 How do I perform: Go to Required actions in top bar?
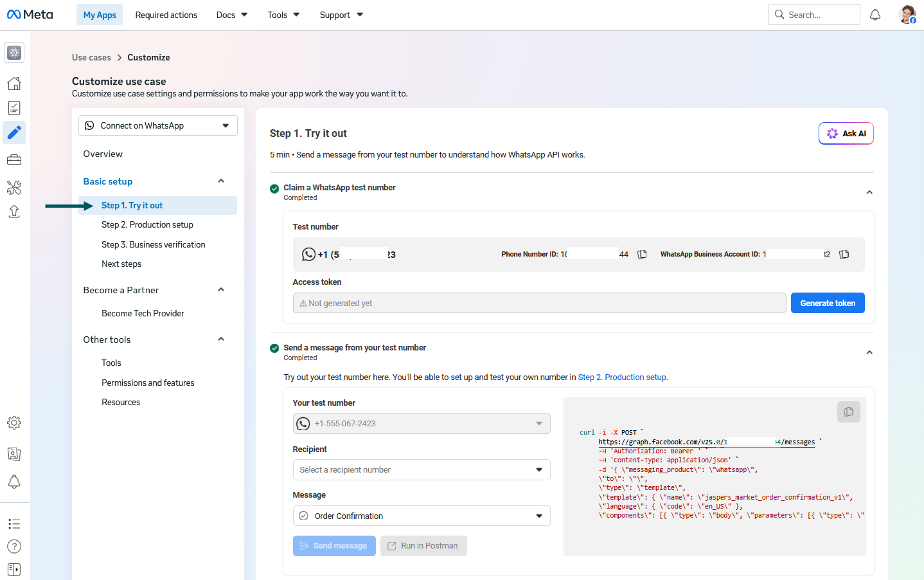pos(166,15)
